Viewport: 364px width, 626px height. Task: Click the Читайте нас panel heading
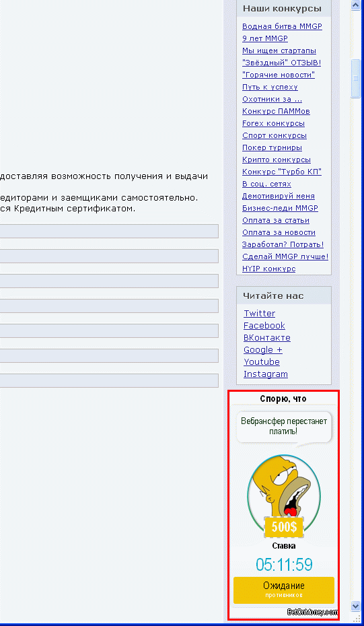coord(273,295)
